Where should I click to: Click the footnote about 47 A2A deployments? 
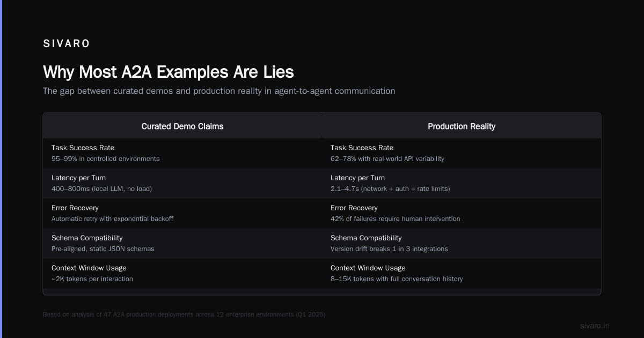point(184,314)
